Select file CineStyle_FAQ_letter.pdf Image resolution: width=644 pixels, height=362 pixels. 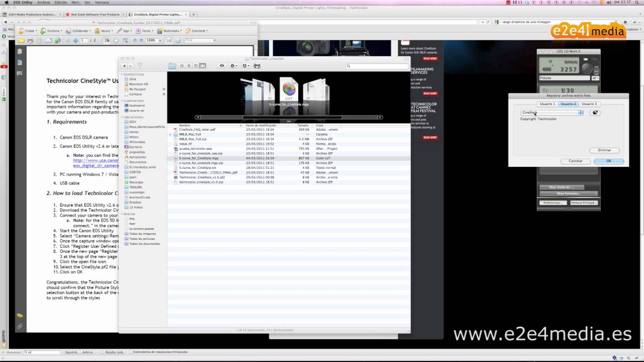pos(197,130)
